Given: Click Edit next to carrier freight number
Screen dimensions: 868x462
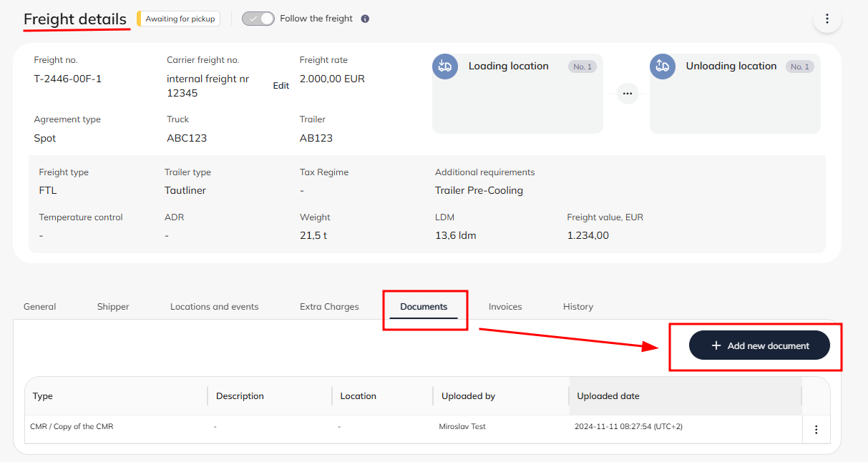Looking at the screenshot, I should 281,86.
